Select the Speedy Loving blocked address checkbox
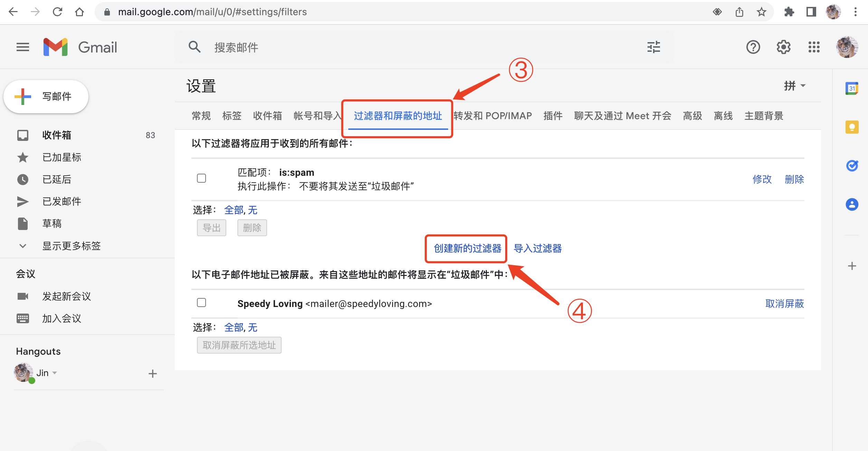 [x=201, y=303]
